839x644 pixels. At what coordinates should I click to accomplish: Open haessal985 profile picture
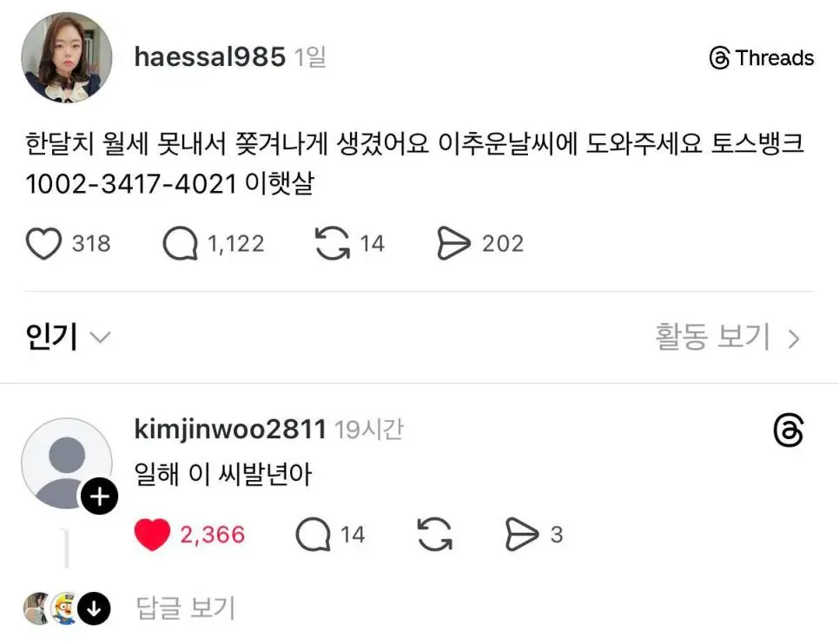pos(67,58)
